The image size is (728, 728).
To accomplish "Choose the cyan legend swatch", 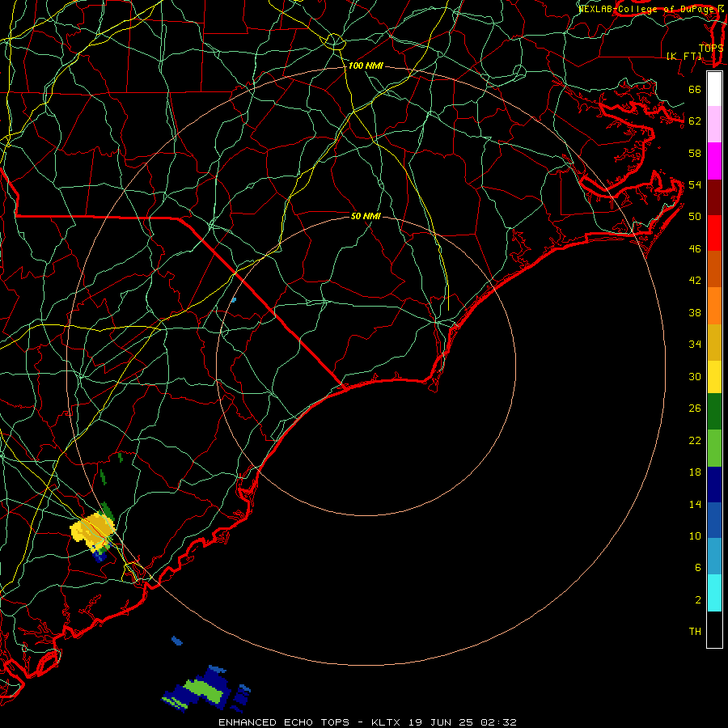I will point(714,593).
